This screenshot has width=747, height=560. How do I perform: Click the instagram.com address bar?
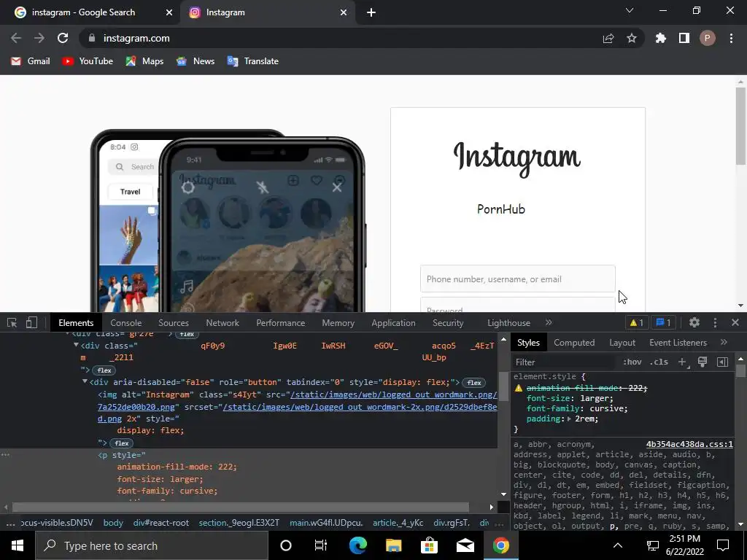(136, 38)
